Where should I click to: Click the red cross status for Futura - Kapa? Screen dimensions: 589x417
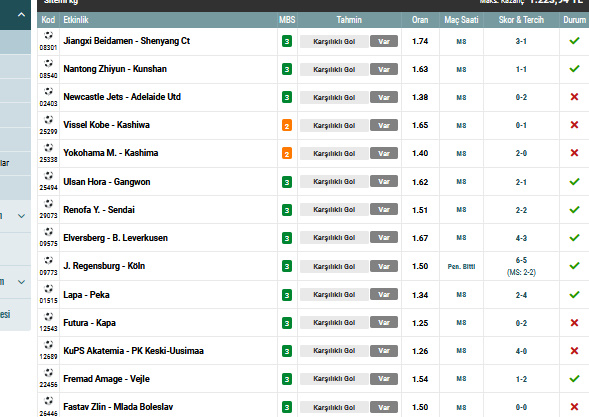[x=574, y=323]
